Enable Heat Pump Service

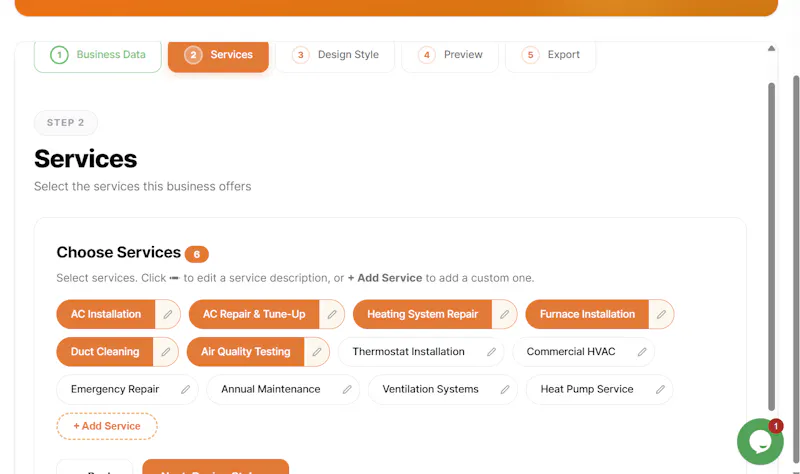(x=587, y=389)
